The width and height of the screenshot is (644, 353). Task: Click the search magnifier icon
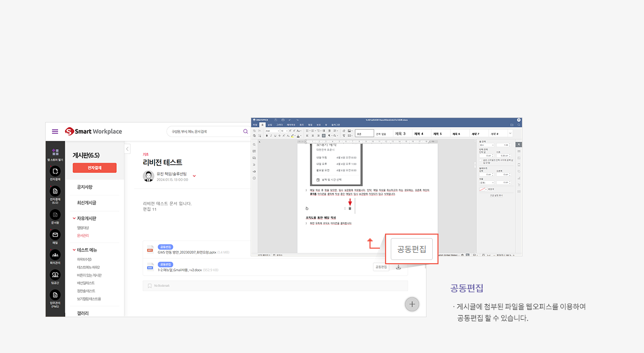(245, 131)
